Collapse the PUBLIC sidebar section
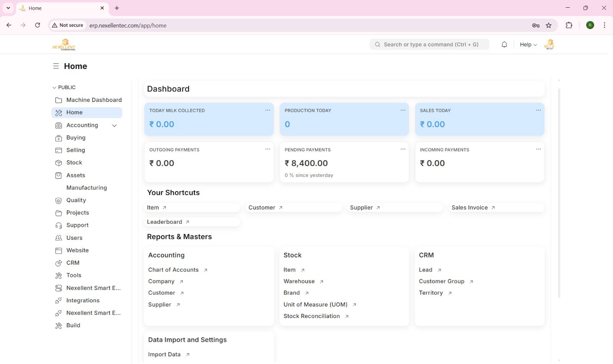 (54, 87)
